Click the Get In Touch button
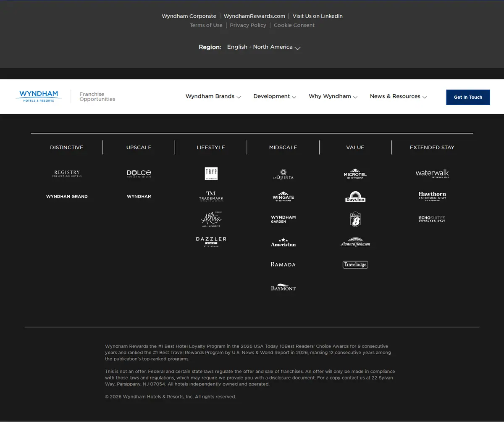The image size is (504, 422). click(468, 97)
